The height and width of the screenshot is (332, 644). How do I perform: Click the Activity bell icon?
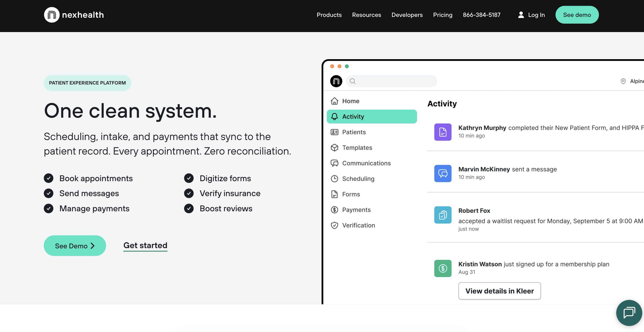pos(335,116)
